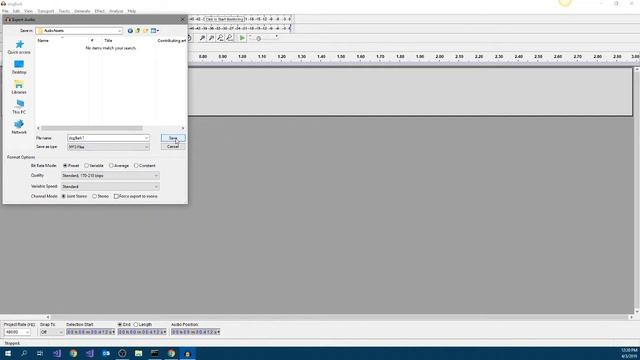Select This PC in the places sidebar
This screenshot has height=360, width=640.
coord(19,107)
